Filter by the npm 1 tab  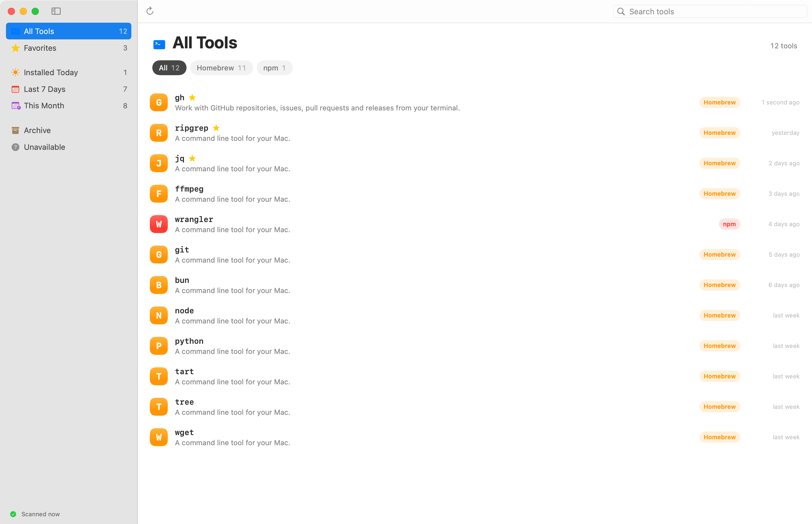point(274,68)
